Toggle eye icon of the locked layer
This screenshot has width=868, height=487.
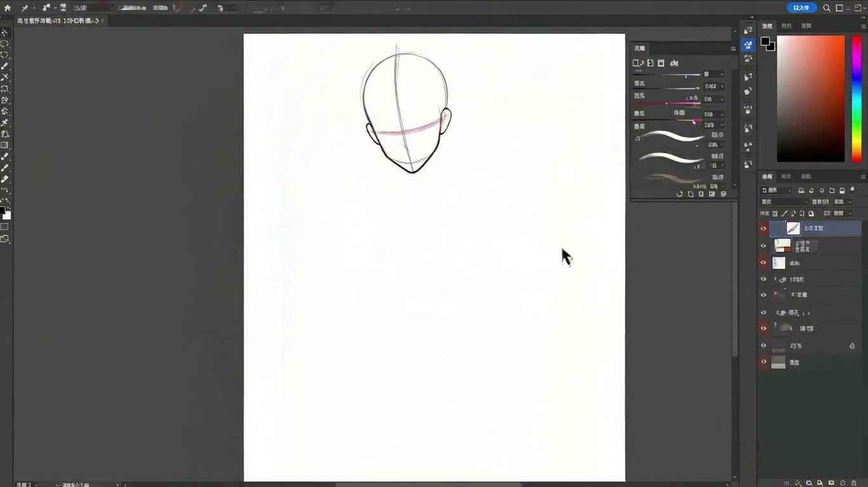point(763,346)
